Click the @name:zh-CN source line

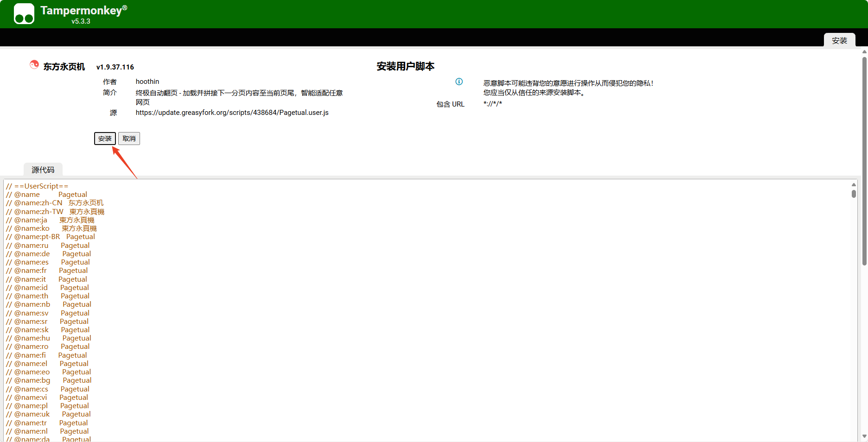pos(55,203)
